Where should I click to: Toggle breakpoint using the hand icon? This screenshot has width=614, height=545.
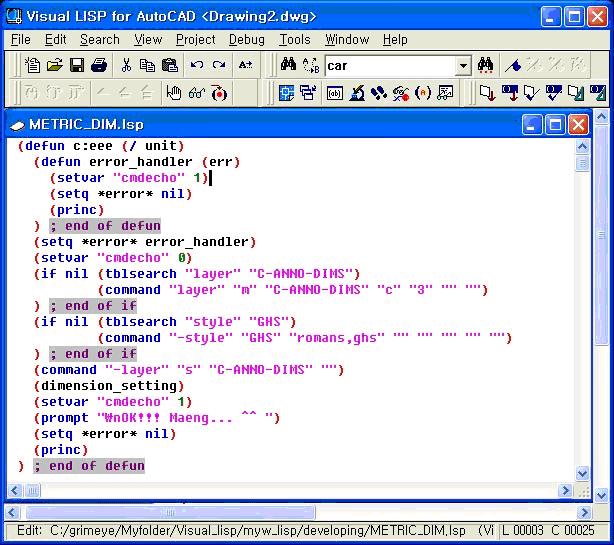pyautogui.click(x=174, y=94)
